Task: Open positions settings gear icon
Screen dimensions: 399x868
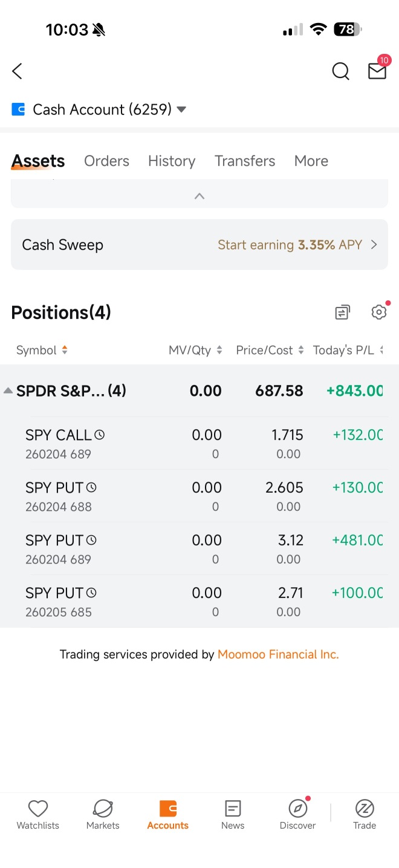Action: coord(379,312)
